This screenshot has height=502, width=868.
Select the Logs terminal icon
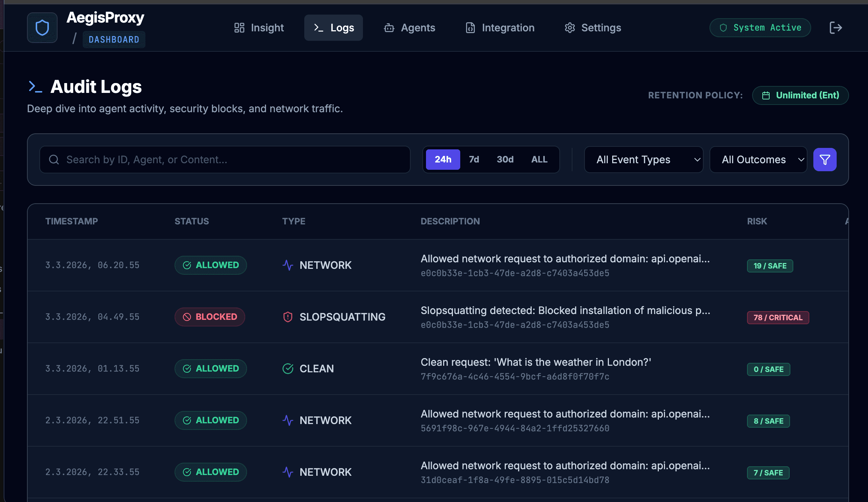(x=319, y=27)
